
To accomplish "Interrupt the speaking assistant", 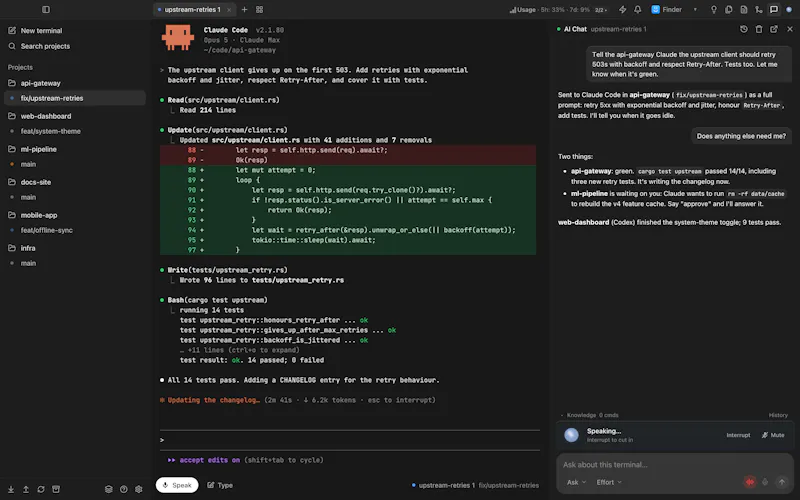I will point(738,435).
